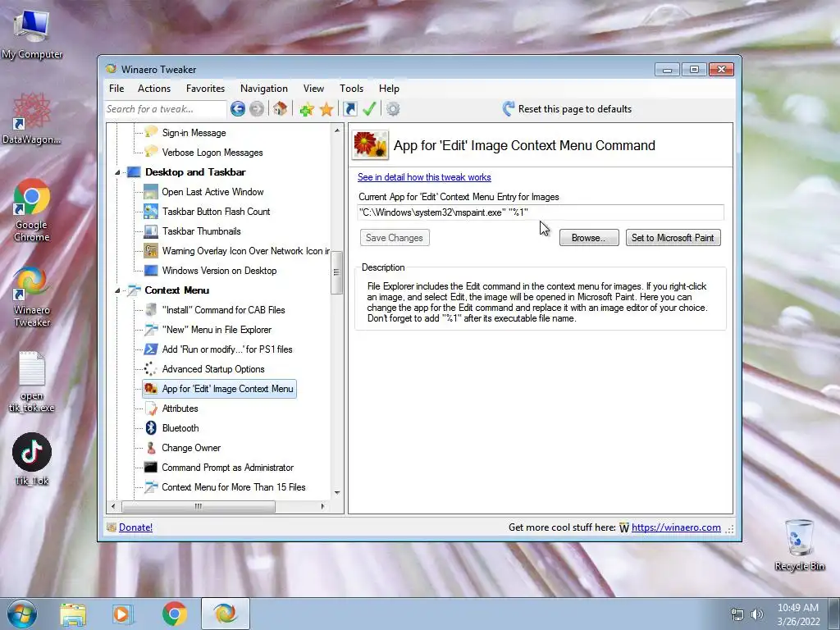
Task: Click the tree scroll down arrow
Action: (337, 493)
